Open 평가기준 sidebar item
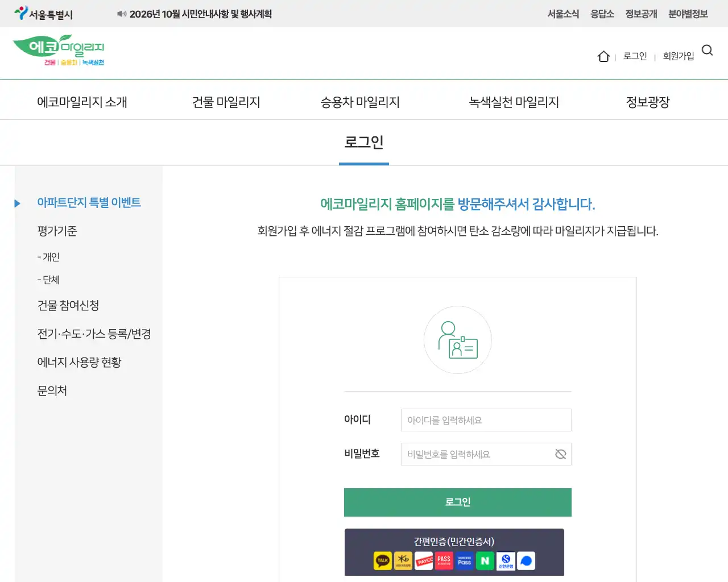Viewport: 728px width, 582px height. (x=57, y=231)
